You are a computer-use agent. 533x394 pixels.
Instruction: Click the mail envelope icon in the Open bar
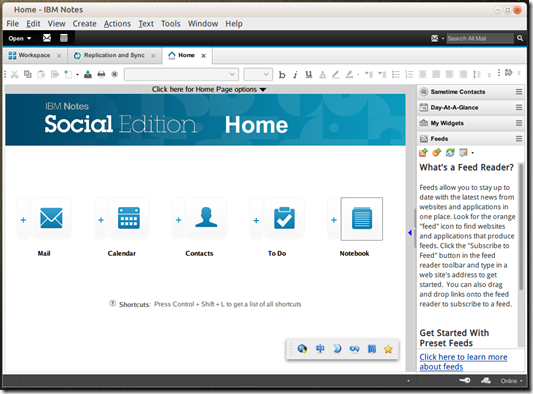click(47, 38)
